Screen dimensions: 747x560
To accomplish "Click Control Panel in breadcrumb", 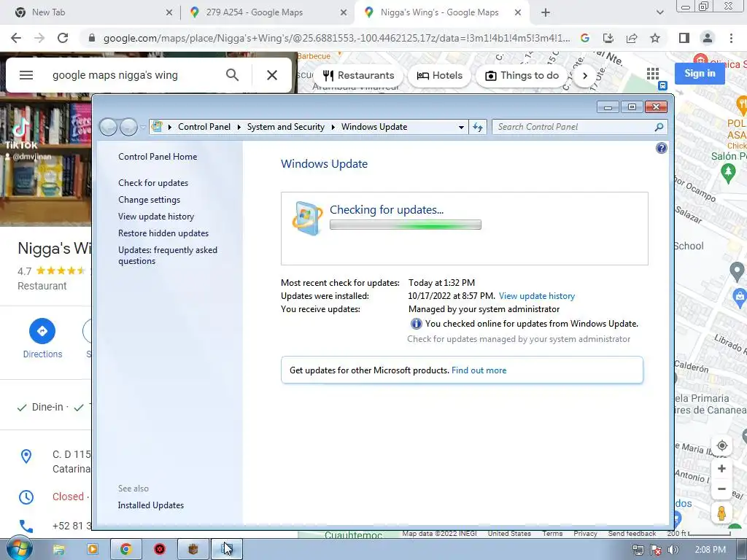I will (x=204, y=127).
